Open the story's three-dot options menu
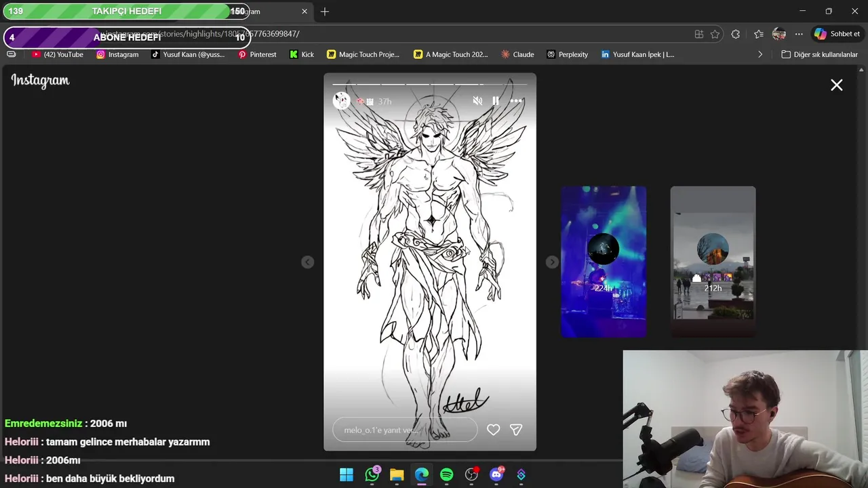Screen dimensions: 868x488 tap(516, 101)
